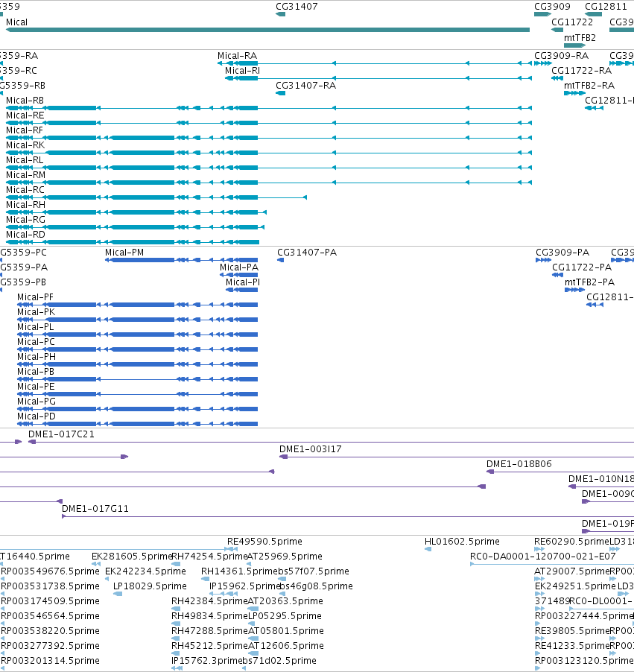Select the DME1-017G11 clone label

(95, 509)
